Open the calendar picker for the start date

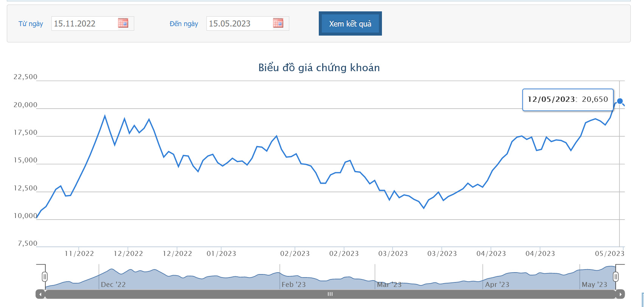[123, 23]
